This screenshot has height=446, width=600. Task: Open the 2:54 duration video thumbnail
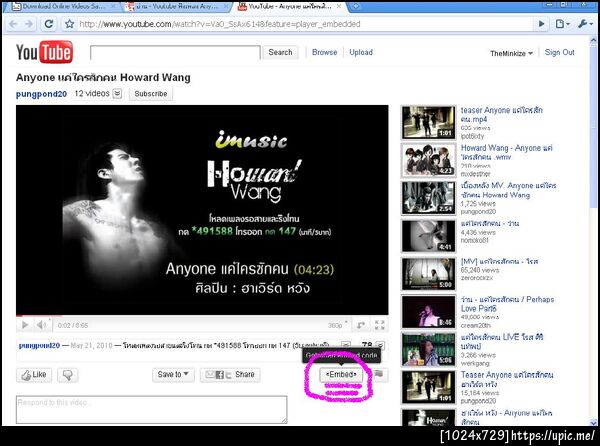click(x=428, y=199)
